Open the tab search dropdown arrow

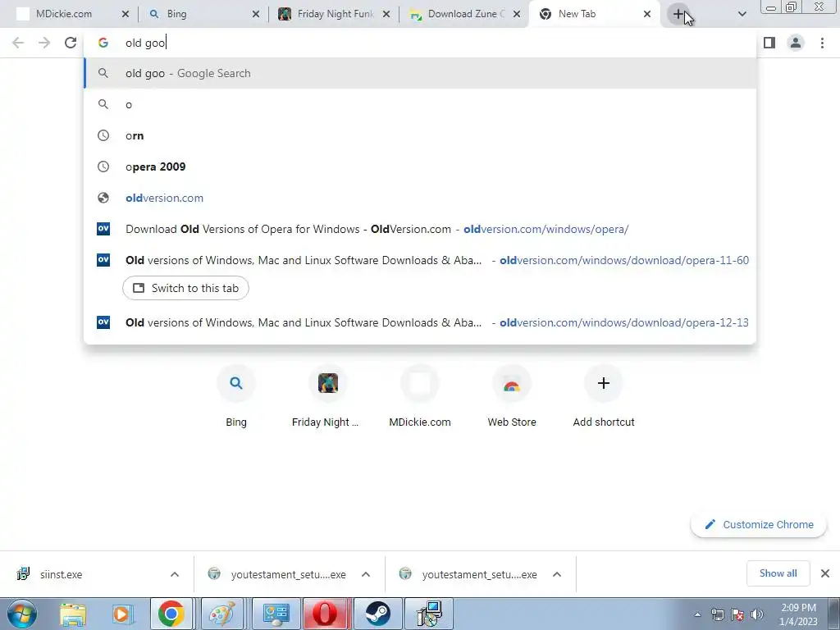click(742, 15)
